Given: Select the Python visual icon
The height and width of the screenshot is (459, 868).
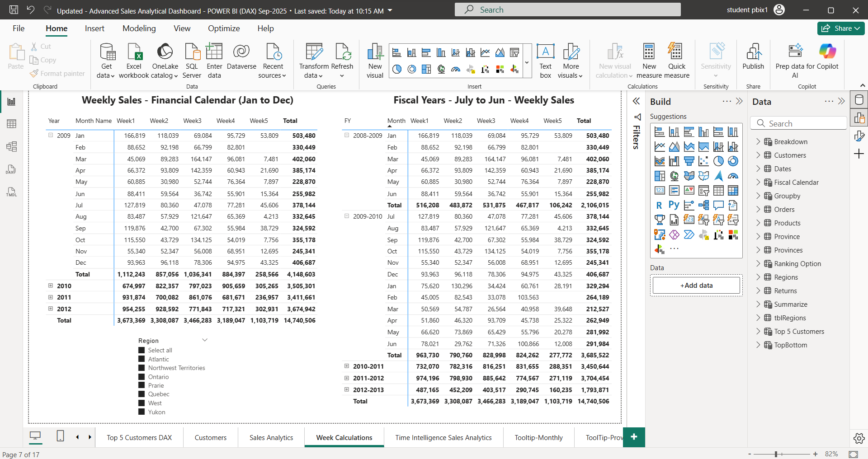Looking at the screenshot, I should (674, 205).
